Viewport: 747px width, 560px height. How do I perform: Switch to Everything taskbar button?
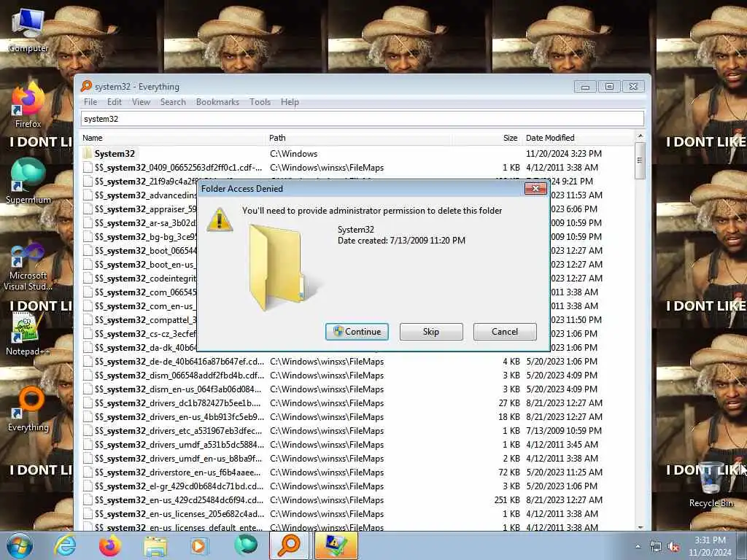click(290, 545)
